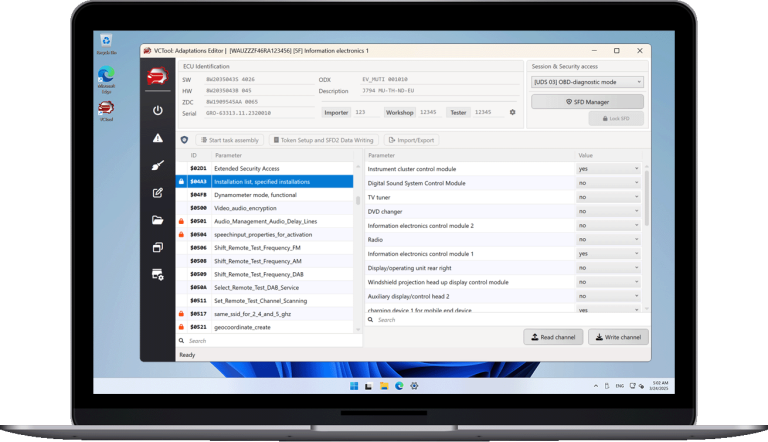Viewport: 768px width, 442px height.
Task: Open VCTool desktop shortcut icon
Action: 106,108
